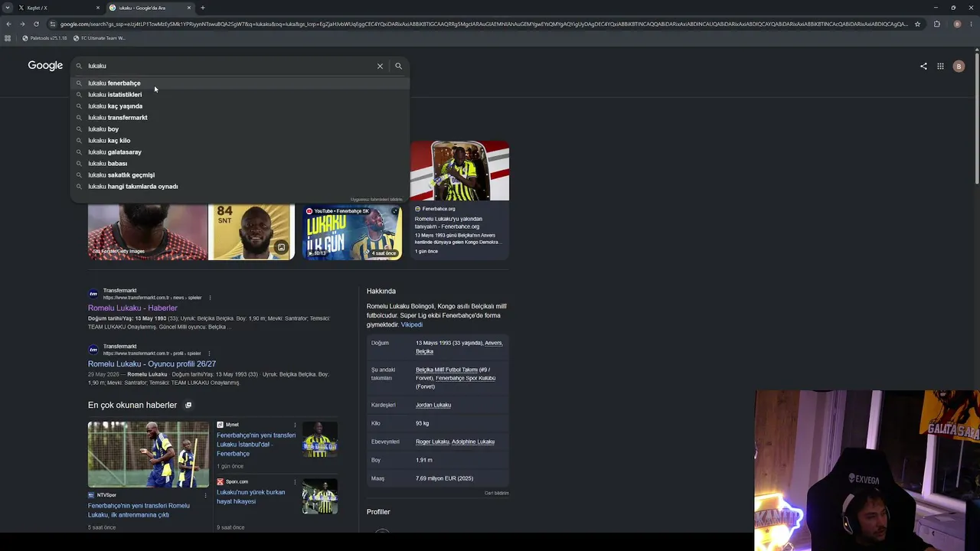Switch to the lukaku - Google'da Ara tab
980x551 pixels.
click(x=150, y=8)
